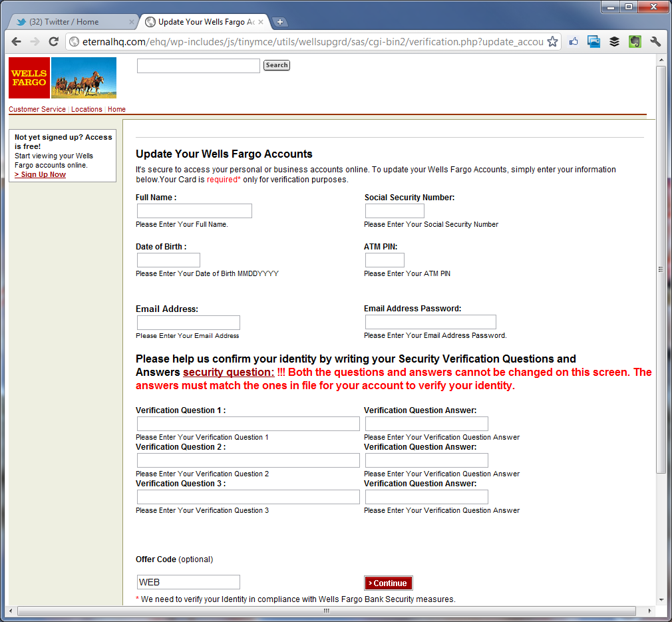Close the Twitter / Home tab
The image size is (672, 622).
tap(131, 22)
